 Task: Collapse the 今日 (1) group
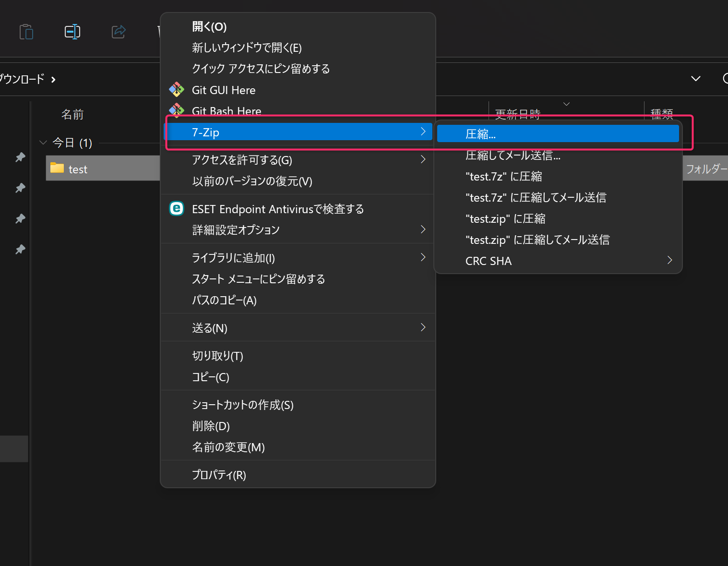coord(43,143)
